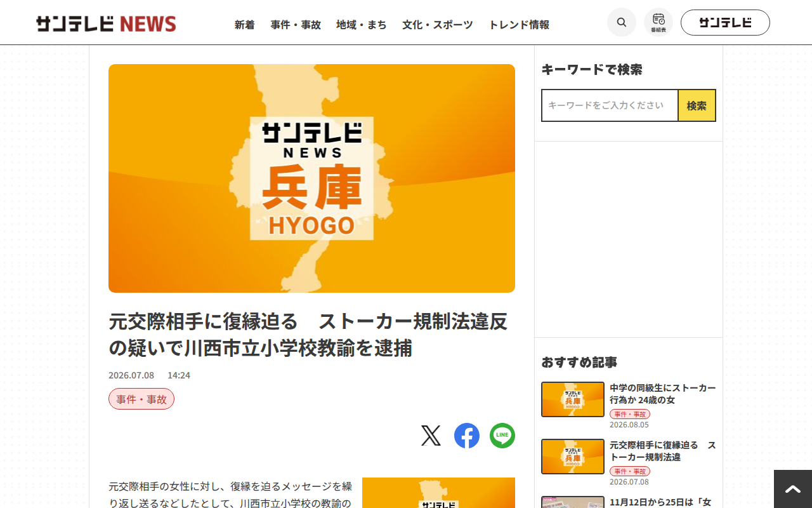Jump back to top with arrow button
The image size is (812, 508).
tap(793, 489)
